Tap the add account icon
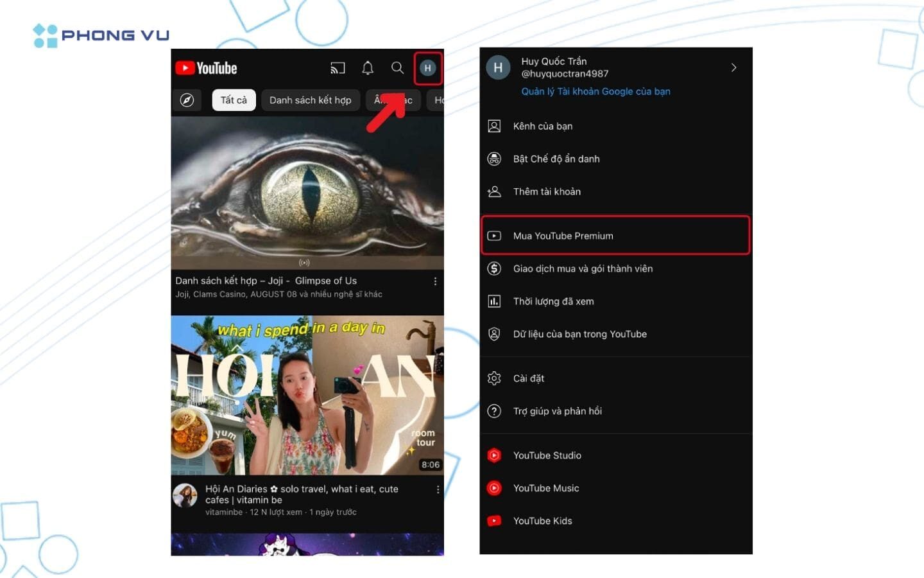The height and width of the screenshot is (578, 924). point(494,191)
